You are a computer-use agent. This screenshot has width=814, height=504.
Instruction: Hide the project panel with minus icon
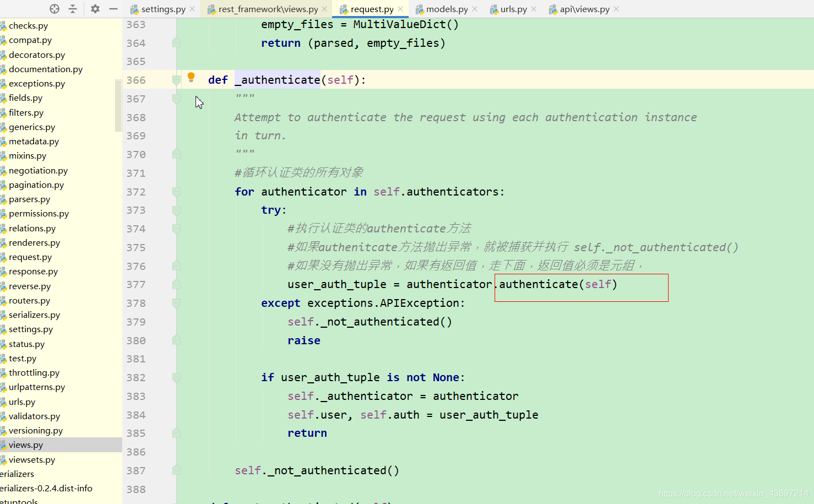113,9
